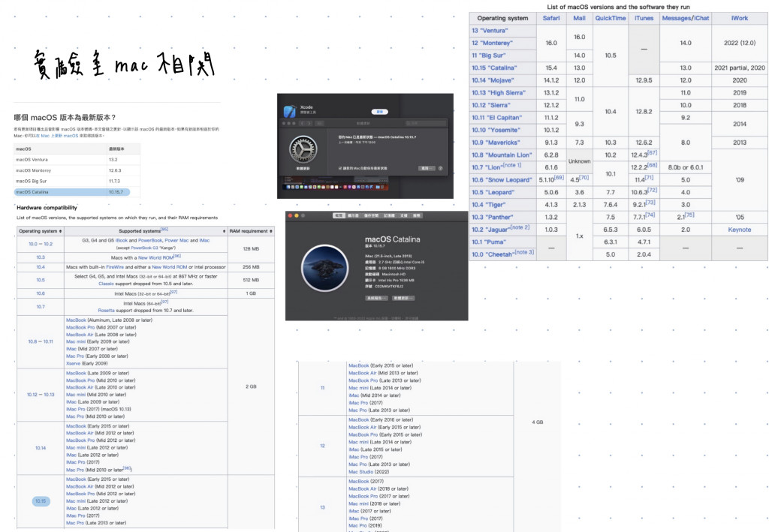Switch to the 顯示器 tab
769x532 pixels.
pos(353,215)
